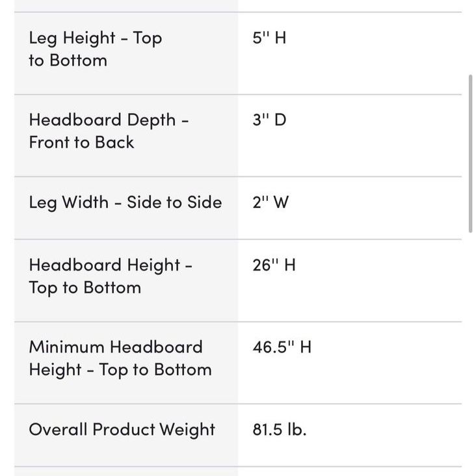Click the 26'' H headboard height value

pyautogui.click(x=274, y=265)
